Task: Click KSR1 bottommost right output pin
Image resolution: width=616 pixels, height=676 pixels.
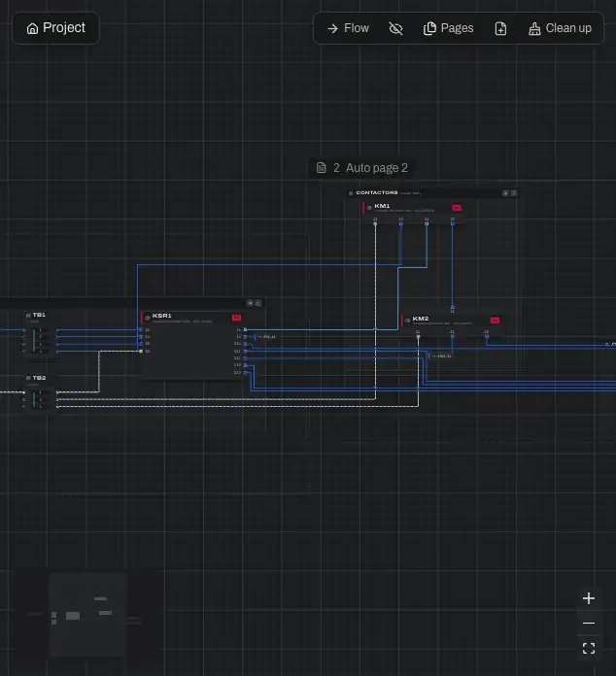Action: 245,373
